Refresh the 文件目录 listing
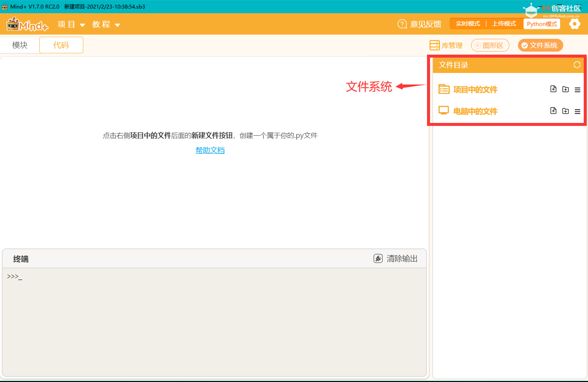588x382 pixels. click(x=577, y=65)
